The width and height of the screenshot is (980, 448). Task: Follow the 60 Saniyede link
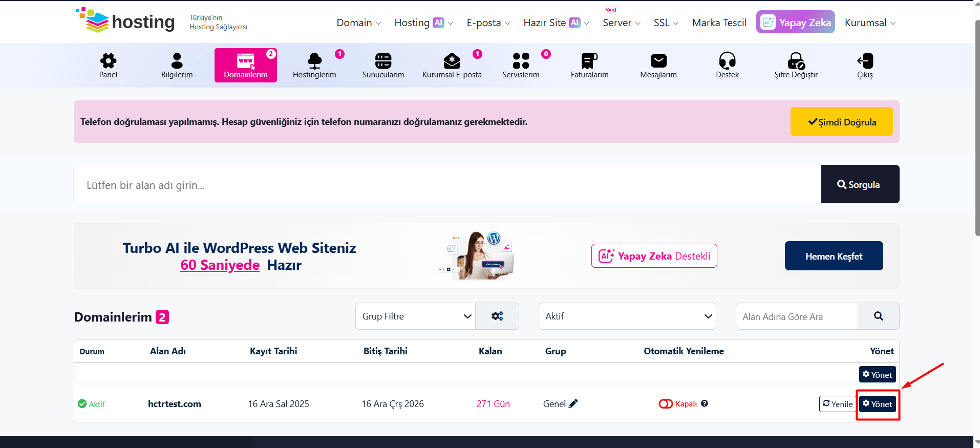click(220, 265)
